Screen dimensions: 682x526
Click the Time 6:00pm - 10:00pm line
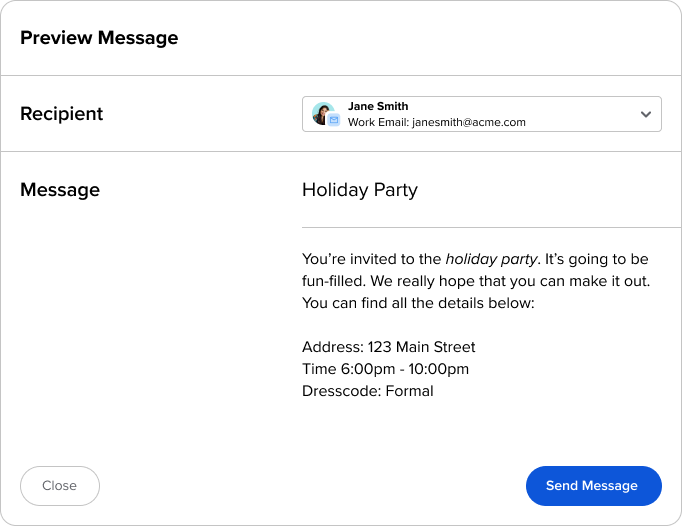click(385, 369)
